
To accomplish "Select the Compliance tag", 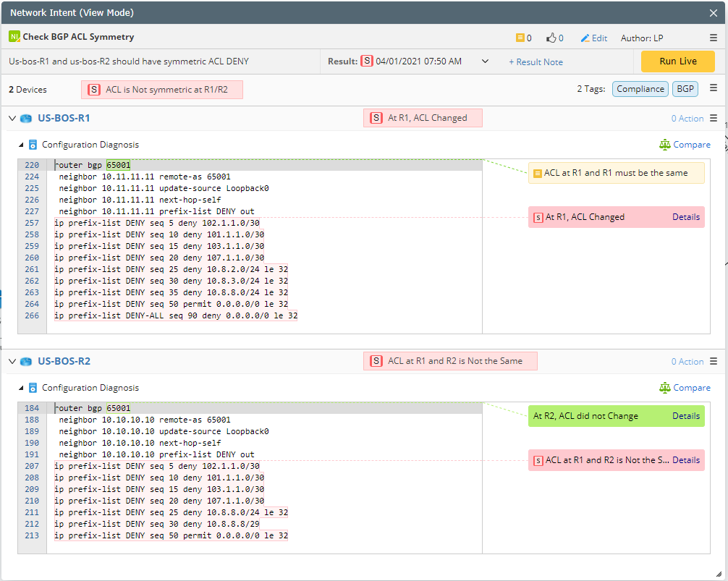I will 640,89.
